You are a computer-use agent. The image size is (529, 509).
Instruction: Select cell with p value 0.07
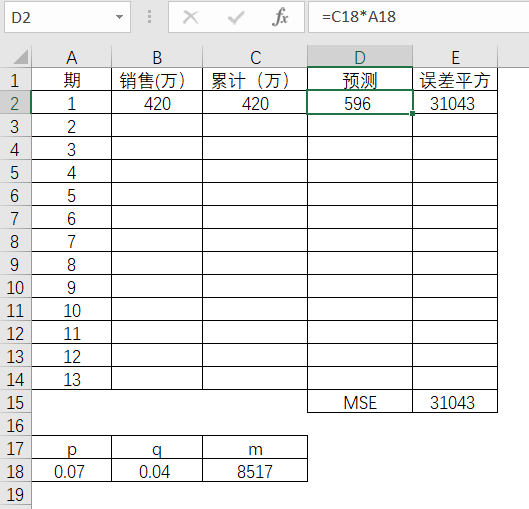click(x=72, y=471)
